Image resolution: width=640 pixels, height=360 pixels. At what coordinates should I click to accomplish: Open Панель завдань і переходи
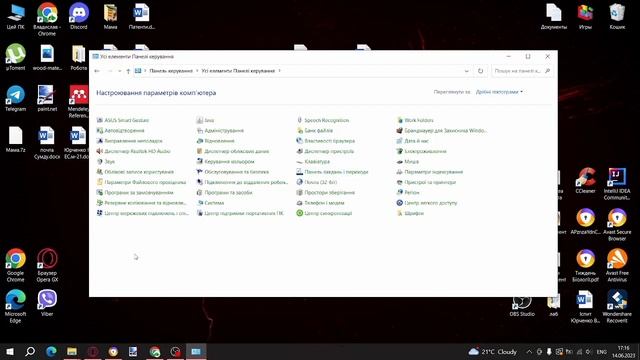click(333, 172)
